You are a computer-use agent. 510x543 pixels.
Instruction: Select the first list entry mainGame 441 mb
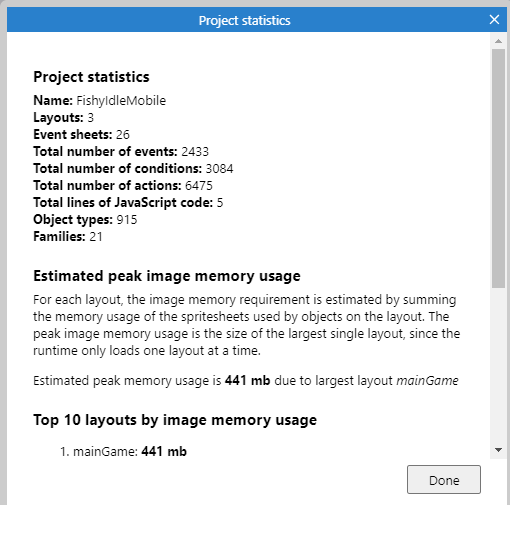[x=123, y=451]
